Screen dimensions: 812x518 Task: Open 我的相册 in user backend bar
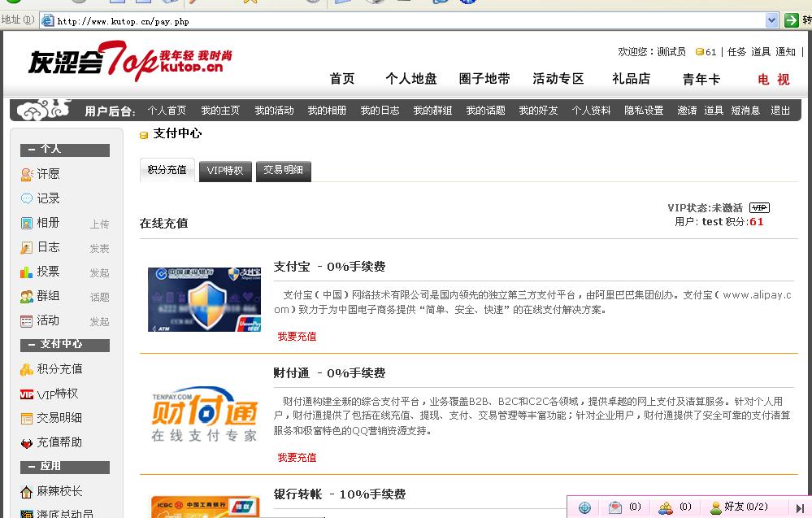tap(327, 111)
